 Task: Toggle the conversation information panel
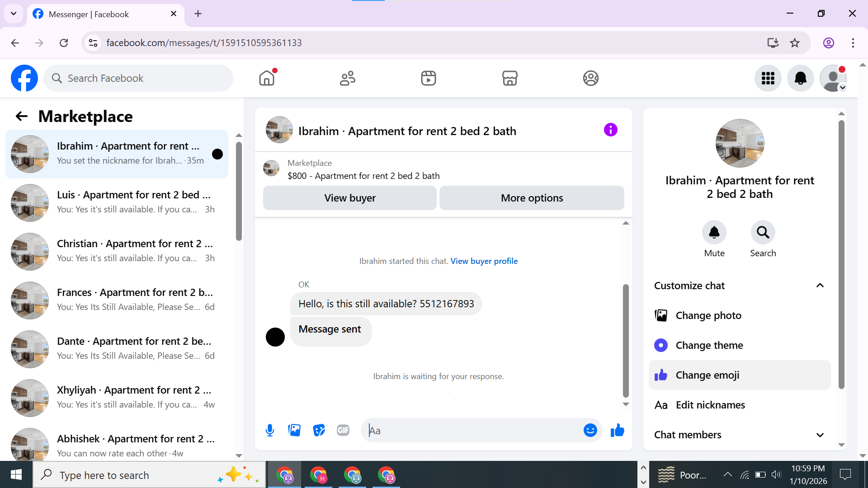click(610, 130)
